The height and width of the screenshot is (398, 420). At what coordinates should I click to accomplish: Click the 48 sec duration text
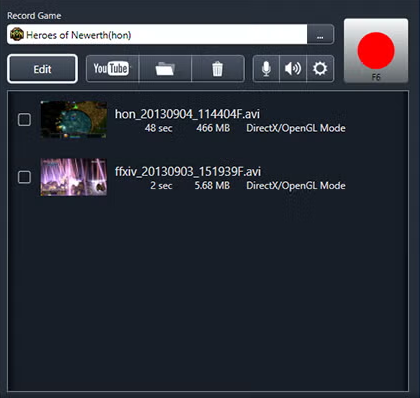pyautogui.click(x=158, y=128)
